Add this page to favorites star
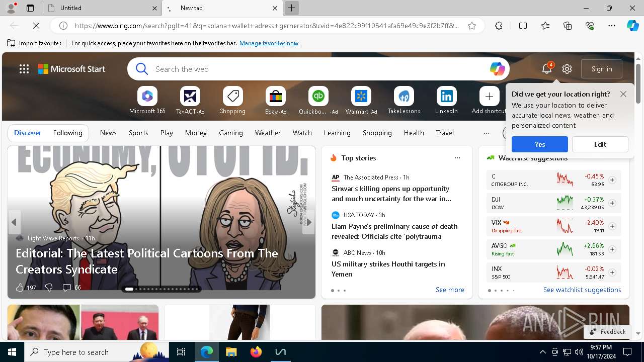Image resolution: width=644 pixels, height=362 pixels. [472, 26]
